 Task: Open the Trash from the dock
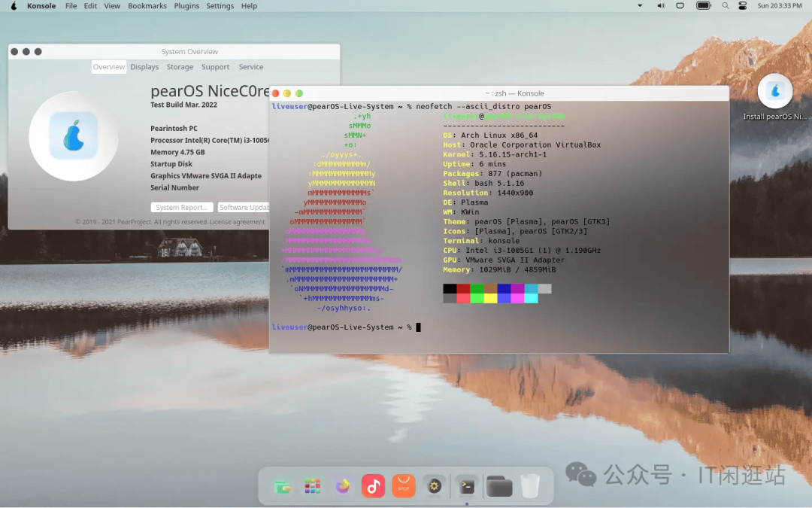(x=530, y=486)
